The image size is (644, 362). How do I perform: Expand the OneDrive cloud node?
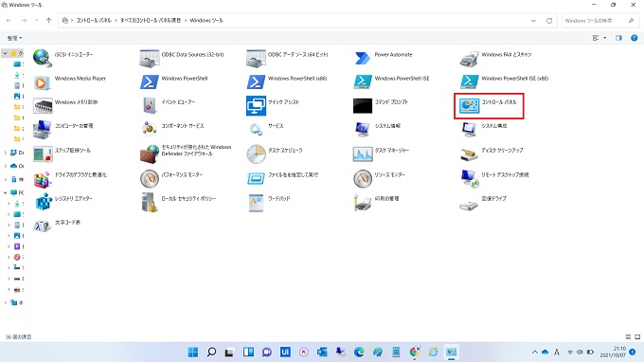(x=6, y=166)
